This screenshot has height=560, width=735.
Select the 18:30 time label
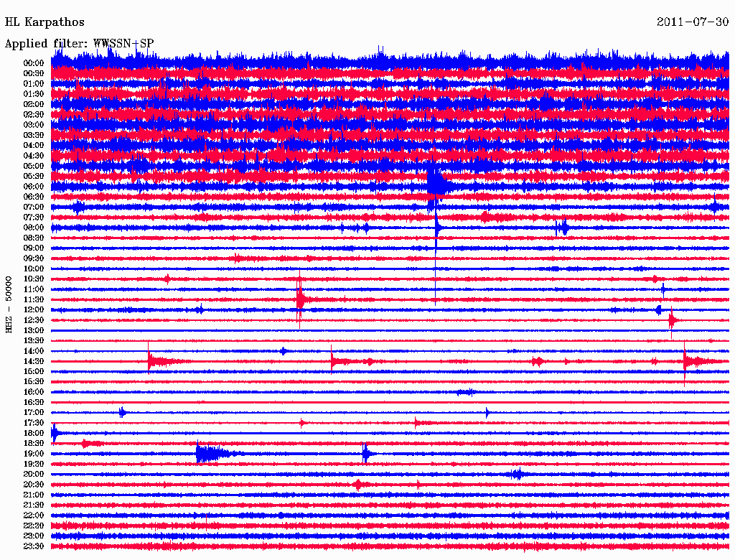[34, 444]
